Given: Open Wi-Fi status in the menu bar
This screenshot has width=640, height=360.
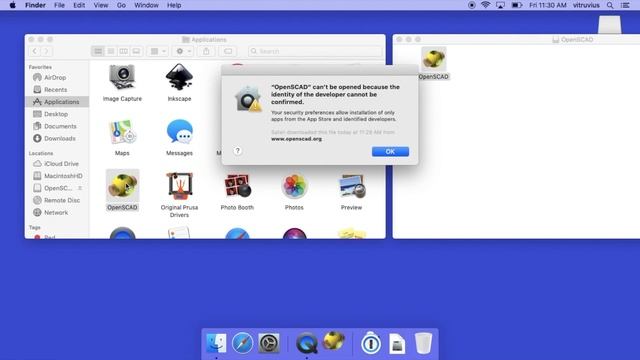Looking at the screenshot, I should [485, 5].
